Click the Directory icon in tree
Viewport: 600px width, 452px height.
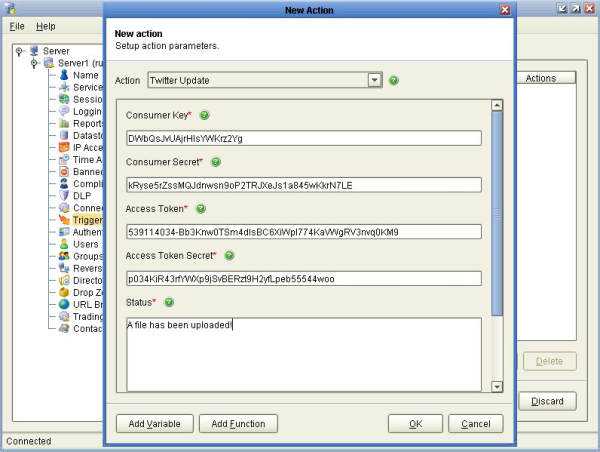coord(64,280)
